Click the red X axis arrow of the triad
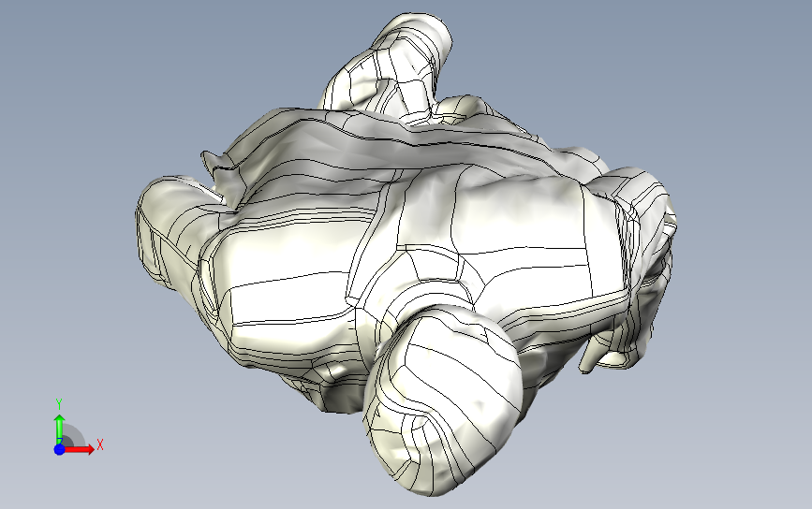This screenshot has width=812, height=509. tap(79, 449)
